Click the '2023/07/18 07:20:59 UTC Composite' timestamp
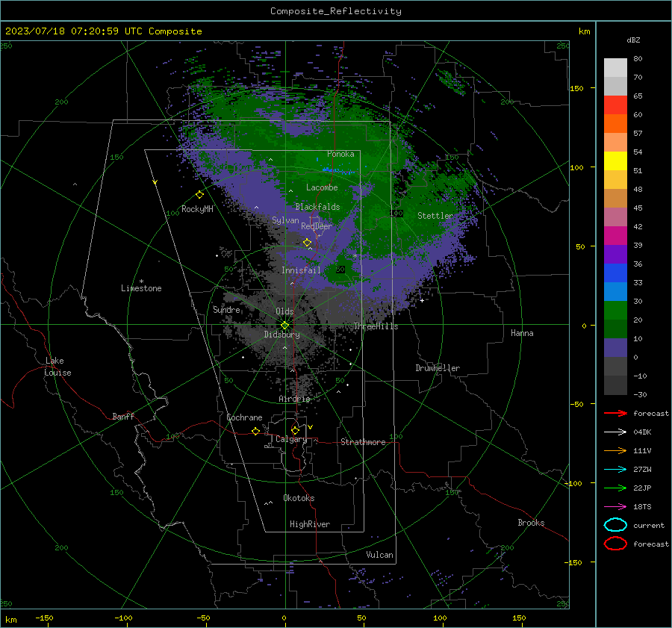 tap(103, 31)
